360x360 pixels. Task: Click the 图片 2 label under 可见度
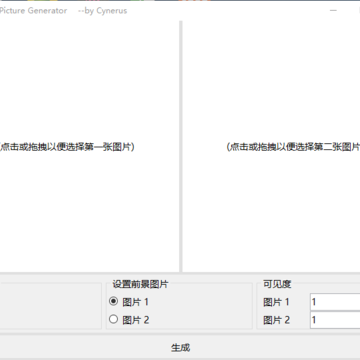tap(276, 320)
